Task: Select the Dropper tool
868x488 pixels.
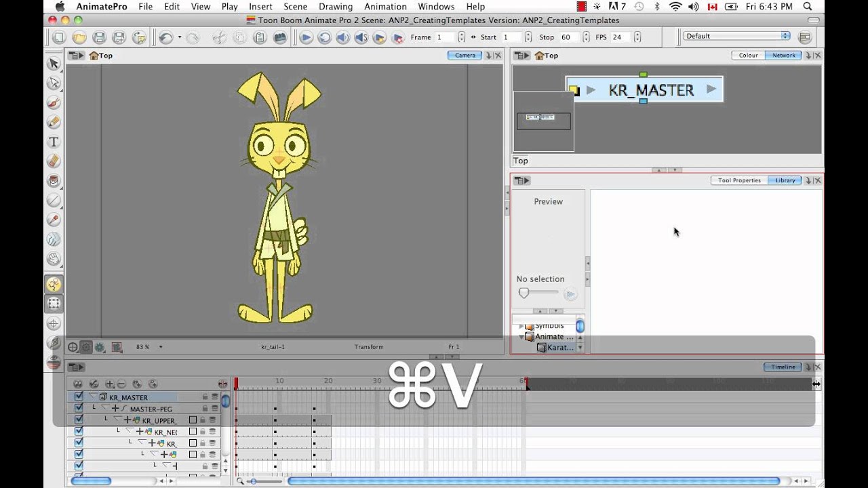Action: 54,220
